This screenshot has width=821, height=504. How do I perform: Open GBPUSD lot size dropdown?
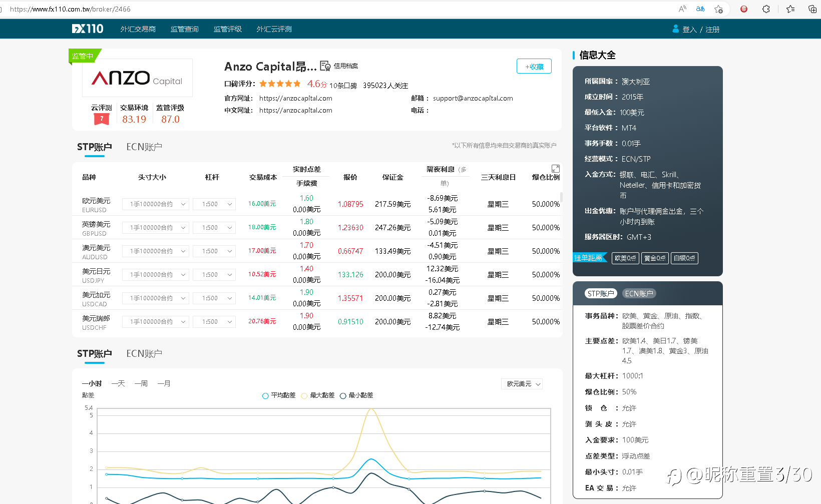coord(156,228)
